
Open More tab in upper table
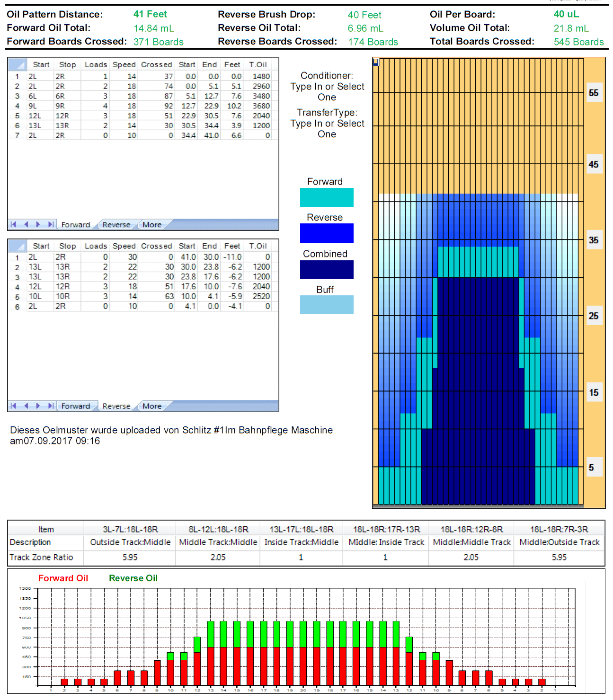[x=152, y=225]
